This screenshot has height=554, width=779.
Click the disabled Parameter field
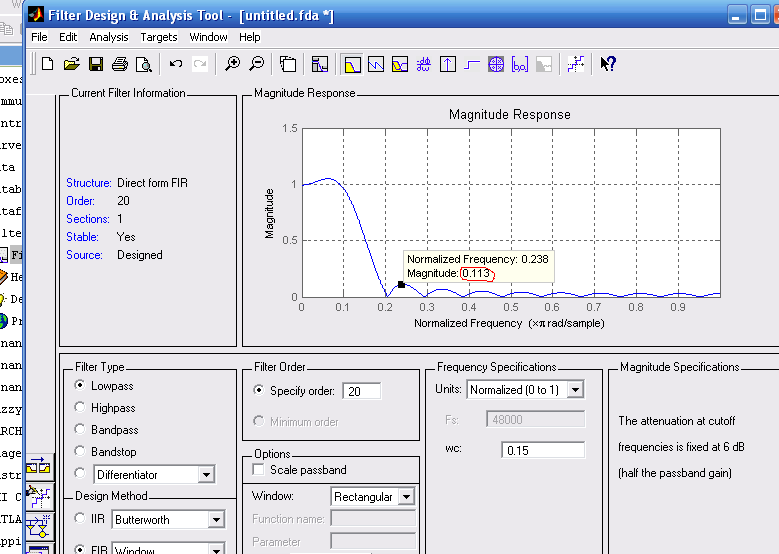(x=373, y=542)
